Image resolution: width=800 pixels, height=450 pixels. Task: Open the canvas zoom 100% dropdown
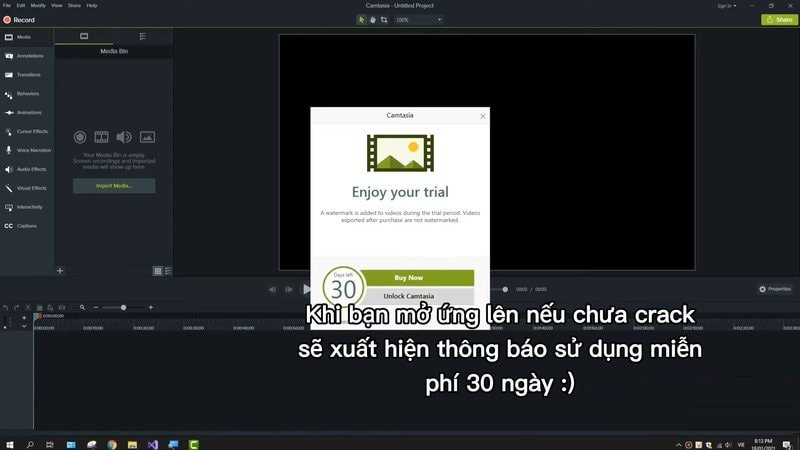coord(418,20)
